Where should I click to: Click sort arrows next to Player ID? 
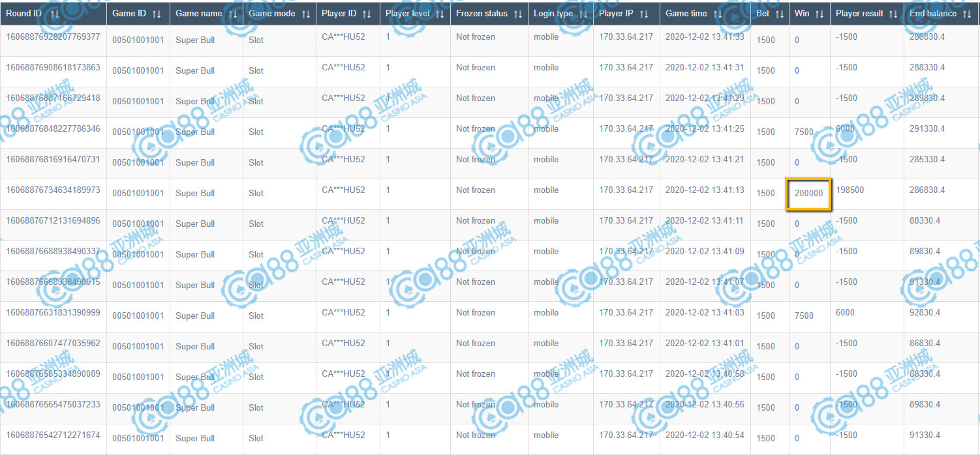pyautogui.click(x=367, y=14)
